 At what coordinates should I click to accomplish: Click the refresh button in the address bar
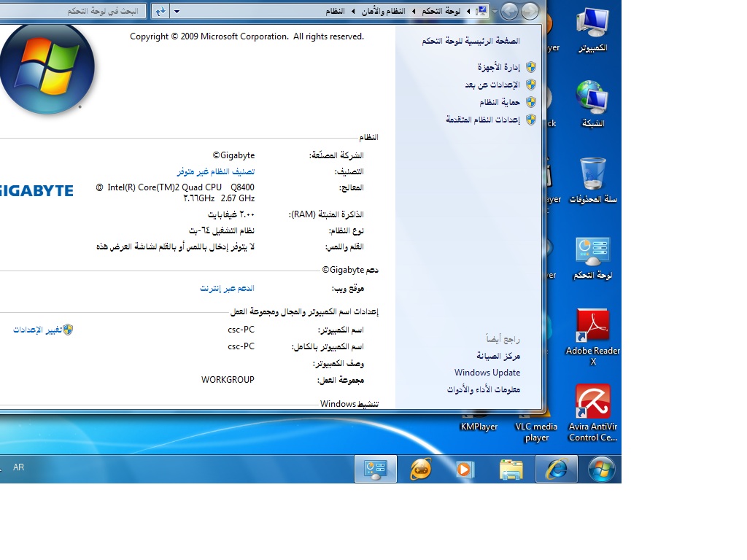pyautogui.click(x=160, y=11)
